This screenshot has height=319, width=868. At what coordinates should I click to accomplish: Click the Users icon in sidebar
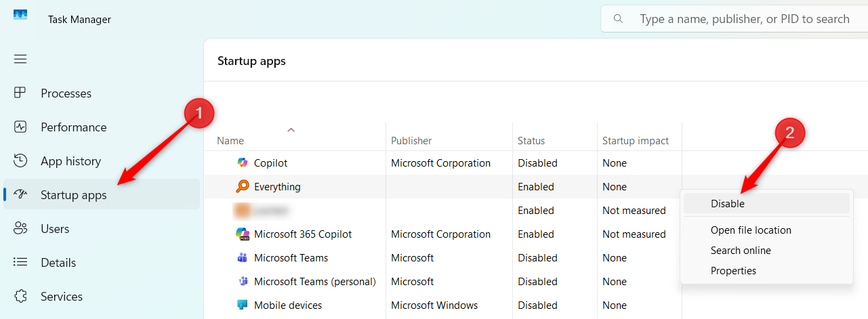[x=20, y=229]
